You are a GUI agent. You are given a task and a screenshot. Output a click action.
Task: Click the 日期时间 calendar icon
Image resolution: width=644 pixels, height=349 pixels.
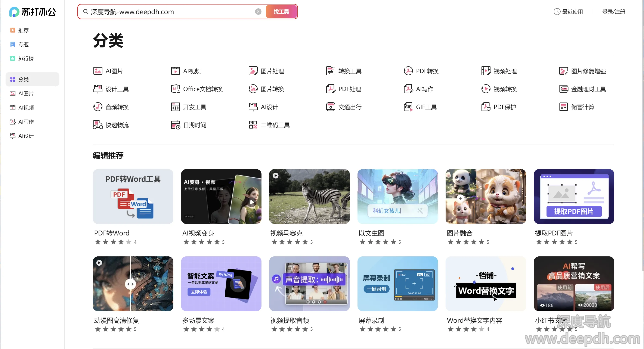[x=175, y=125]
